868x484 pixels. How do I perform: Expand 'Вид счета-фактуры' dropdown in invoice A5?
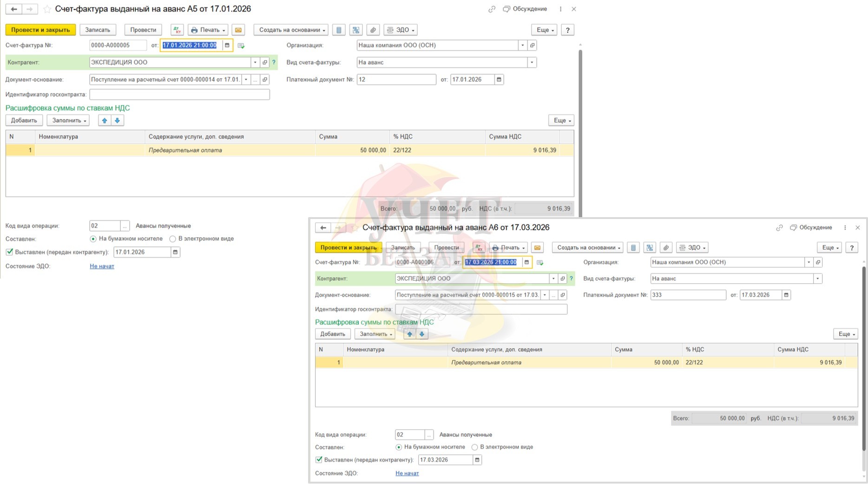pos(532,62)
